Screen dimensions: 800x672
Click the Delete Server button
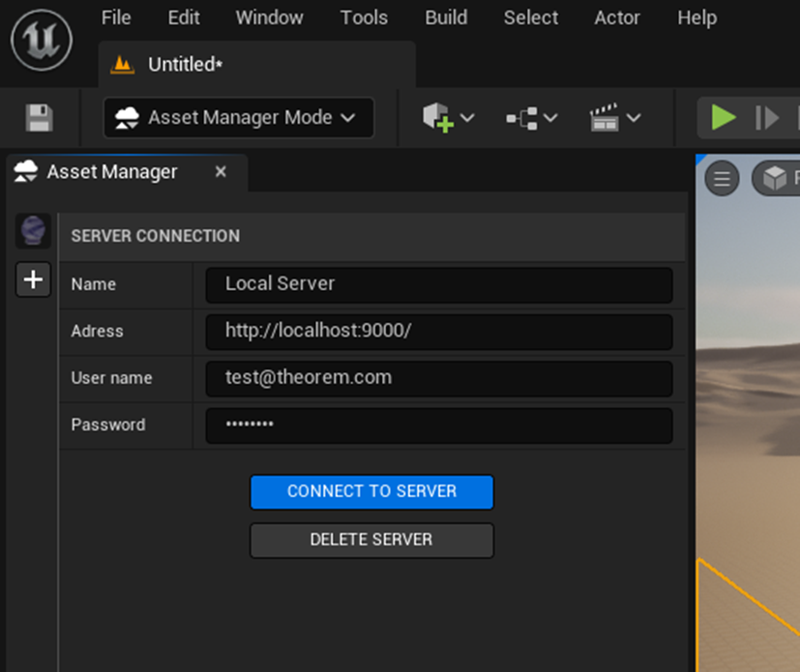(371, 540)
